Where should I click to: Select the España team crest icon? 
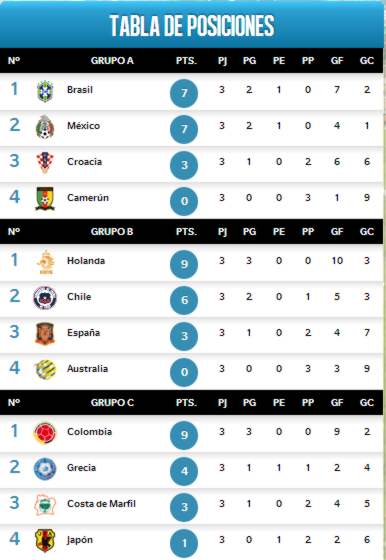click(45, 334)
